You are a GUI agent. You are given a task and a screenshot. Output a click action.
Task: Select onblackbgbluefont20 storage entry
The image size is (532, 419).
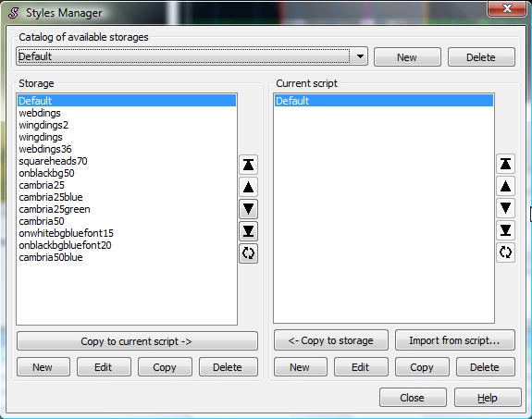click(65, 245)
